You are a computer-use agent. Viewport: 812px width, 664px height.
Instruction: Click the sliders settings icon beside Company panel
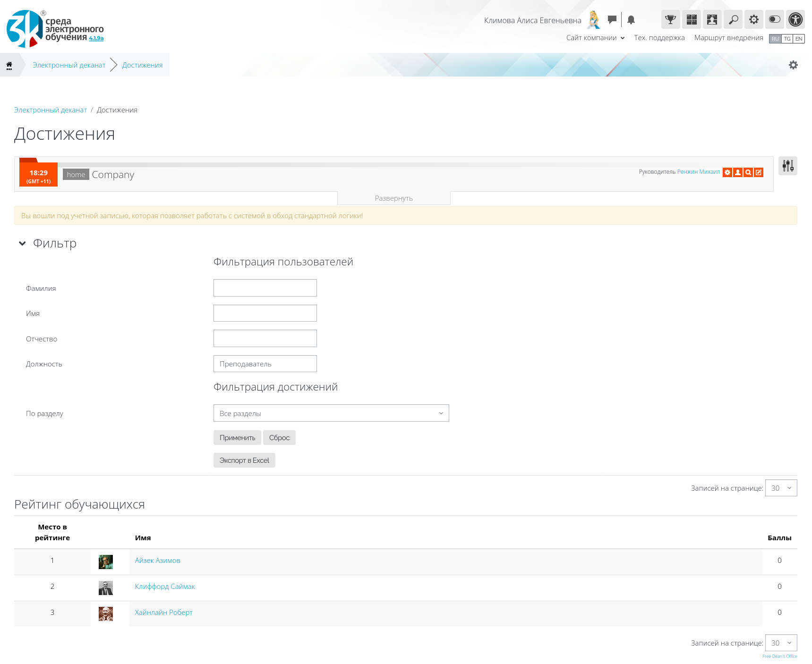pos(787,166)
